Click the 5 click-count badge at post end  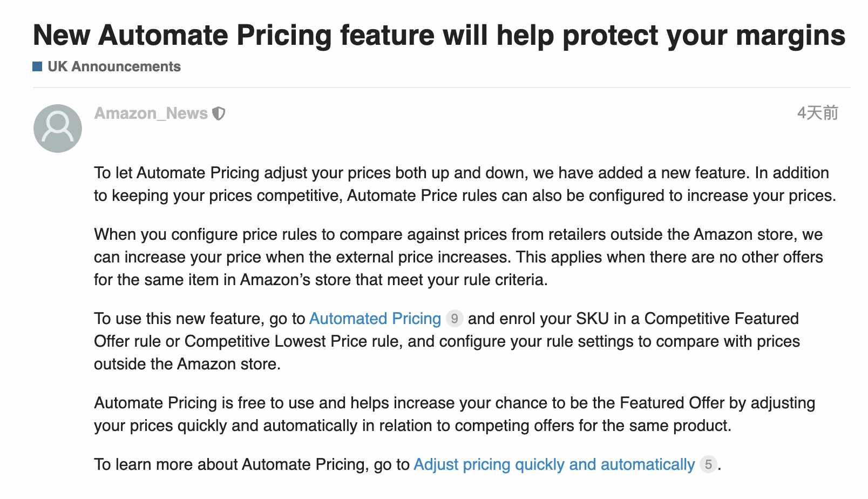click(x=708, y=464)
